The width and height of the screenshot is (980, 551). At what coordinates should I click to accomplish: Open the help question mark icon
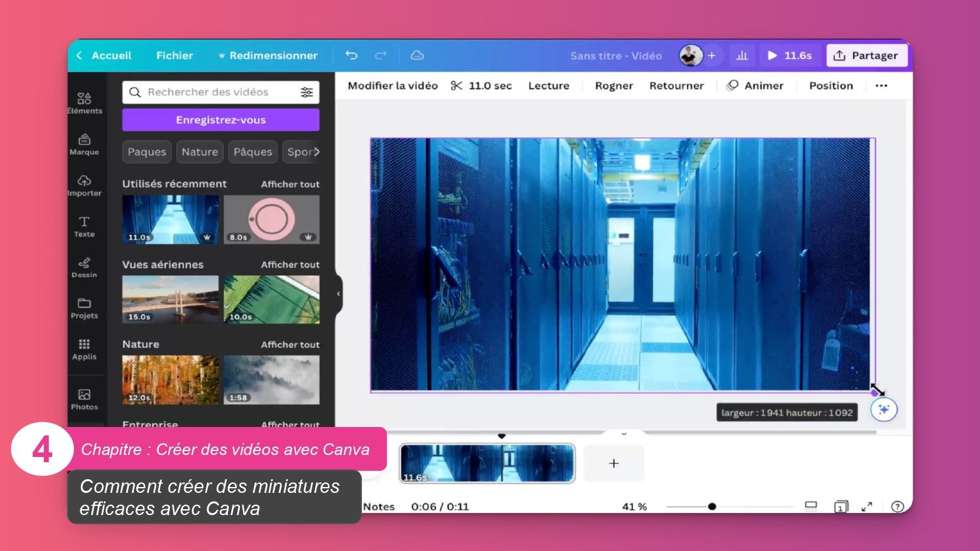click(898, 506)
